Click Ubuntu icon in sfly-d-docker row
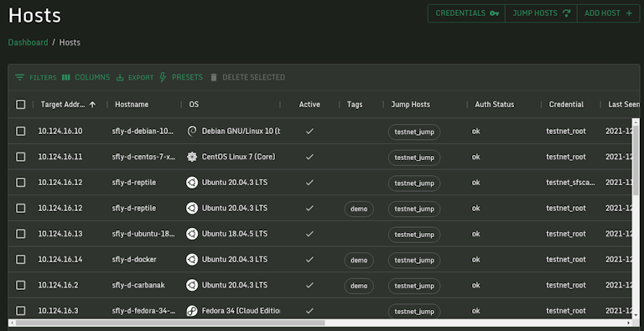Viewport: 644px width, 331px height. coord(192,260)
